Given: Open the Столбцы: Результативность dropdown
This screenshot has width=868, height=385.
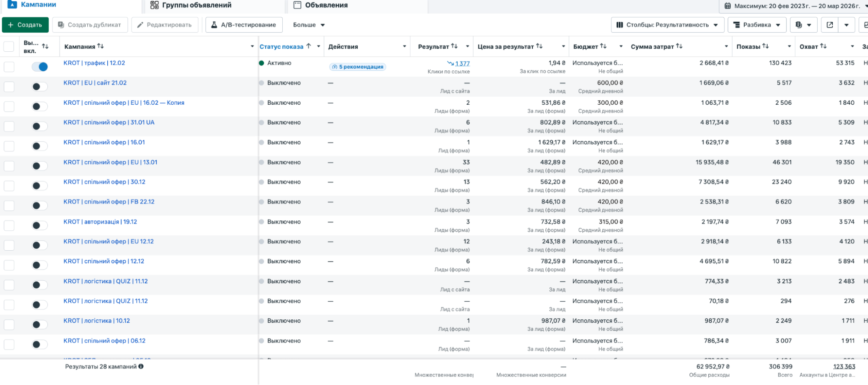Looking at the screenshot, I should coord(667,25).
